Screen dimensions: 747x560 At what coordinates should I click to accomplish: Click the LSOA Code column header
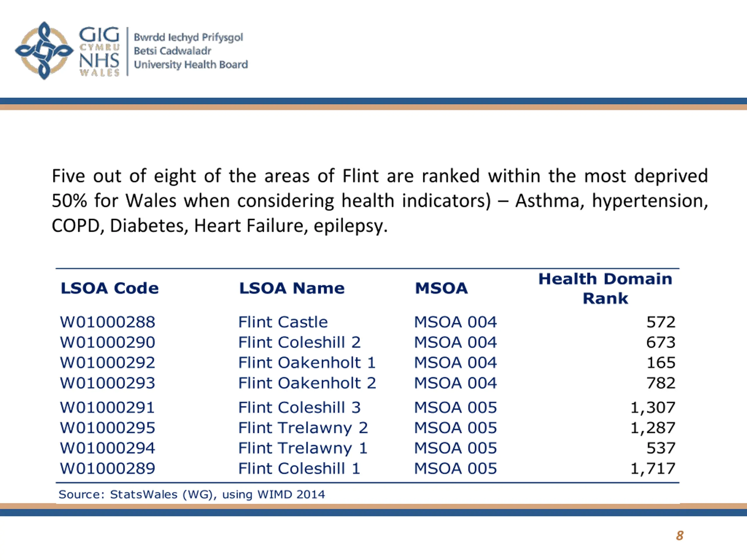click(x=109, y=288)
